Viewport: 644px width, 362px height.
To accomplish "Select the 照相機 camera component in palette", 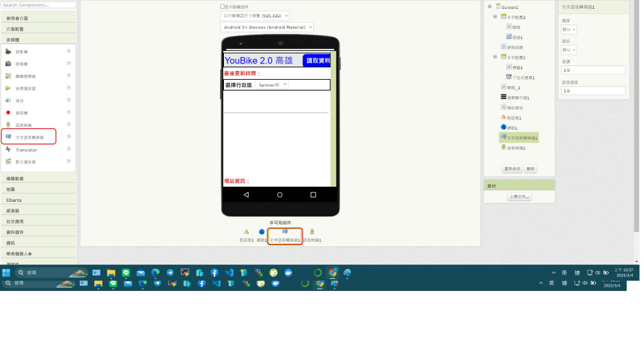I will coord(21,64).
